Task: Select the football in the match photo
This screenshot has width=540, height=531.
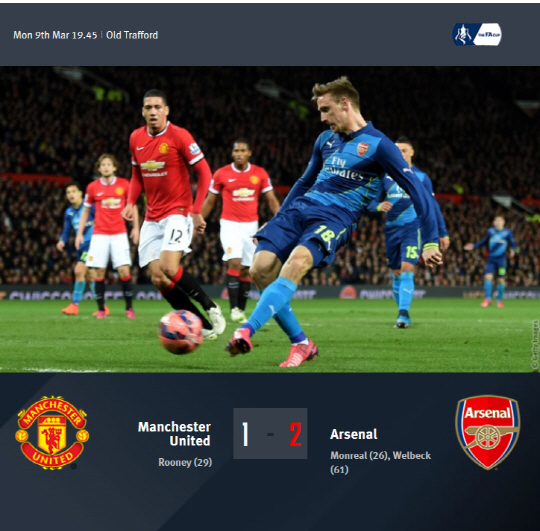Action: pyautogui.click(x=181, y=332)
